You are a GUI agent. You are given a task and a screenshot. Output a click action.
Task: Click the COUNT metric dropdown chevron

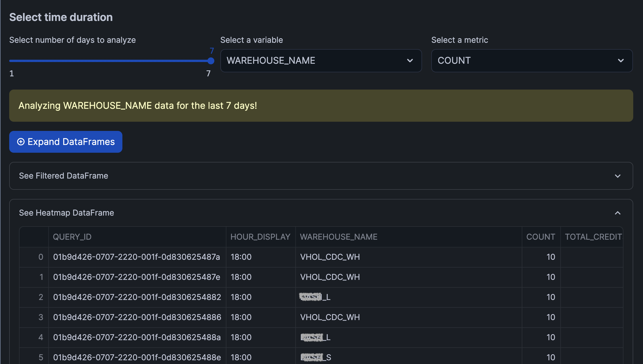(621, 61)
